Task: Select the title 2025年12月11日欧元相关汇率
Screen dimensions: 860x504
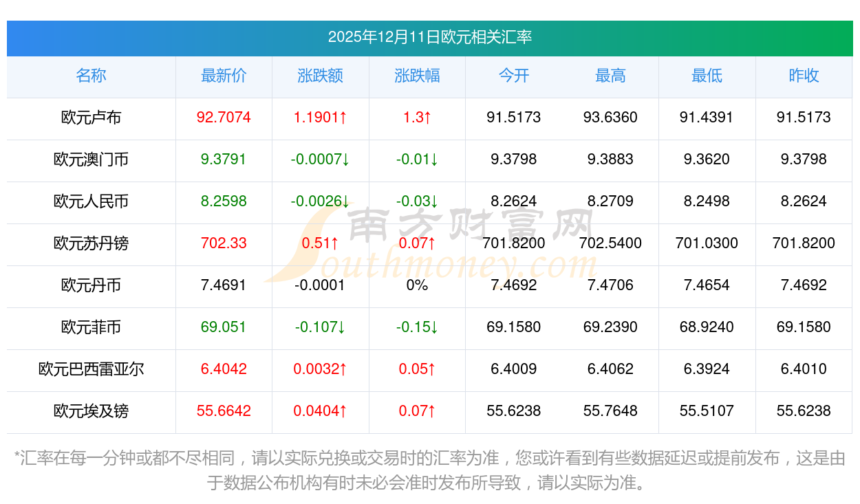Action: (x=430, y=37)
